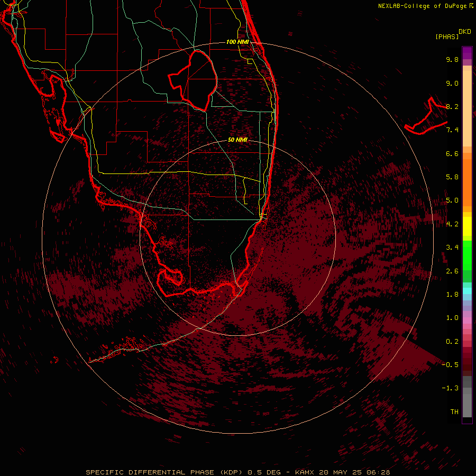Click the 0.2 value on the scale
The height and width of the screenshot is (476, 476).
click(452, 342)
